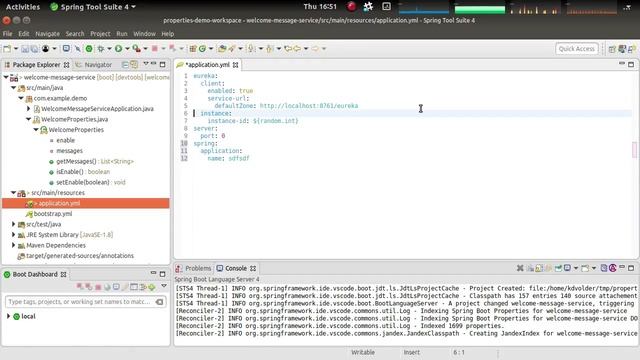
Task: Click the Run External Tools icon
Action: point(136,49)
